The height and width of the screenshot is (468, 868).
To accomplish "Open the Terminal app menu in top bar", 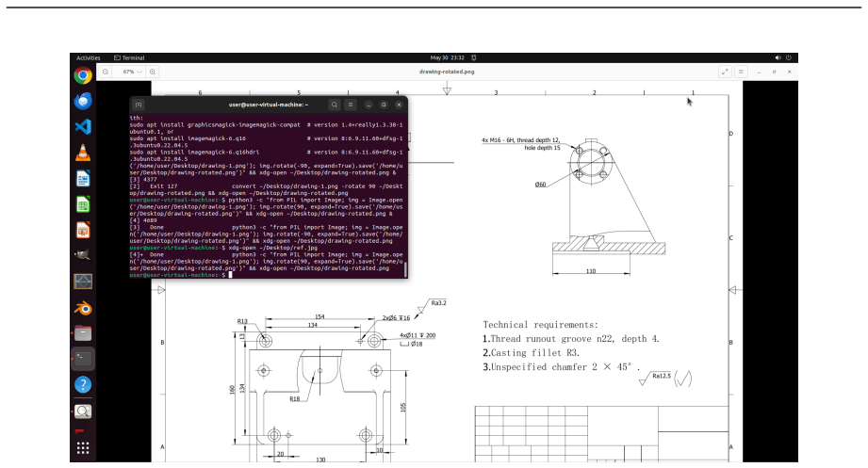I will pyautogui.click(x=129, y=57).
